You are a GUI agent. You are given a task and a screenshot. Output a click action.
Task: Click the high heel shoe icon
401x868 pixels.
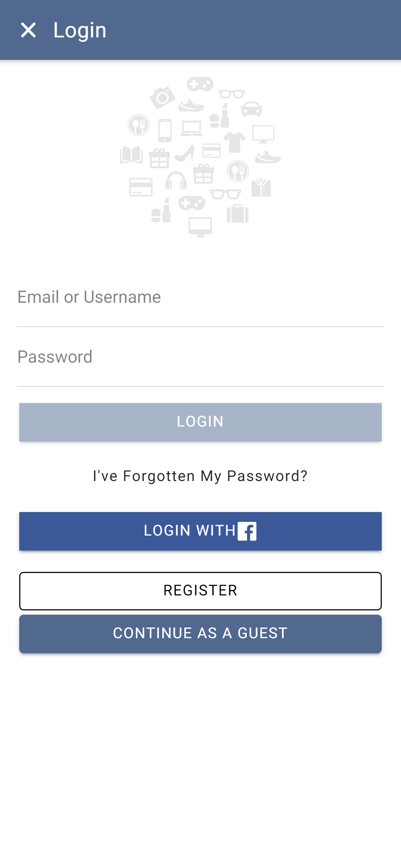185,154
